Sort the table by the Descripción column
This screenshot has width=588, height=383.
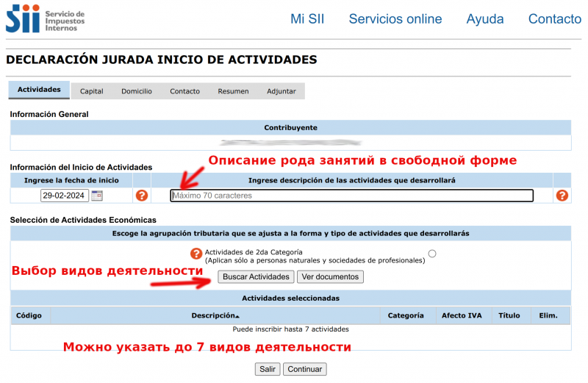[x=215, y=315]
